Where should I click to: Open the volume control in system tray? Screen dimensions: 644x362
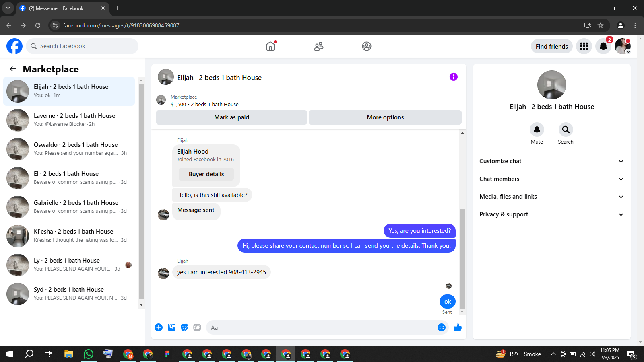click(x=592, y=354)
